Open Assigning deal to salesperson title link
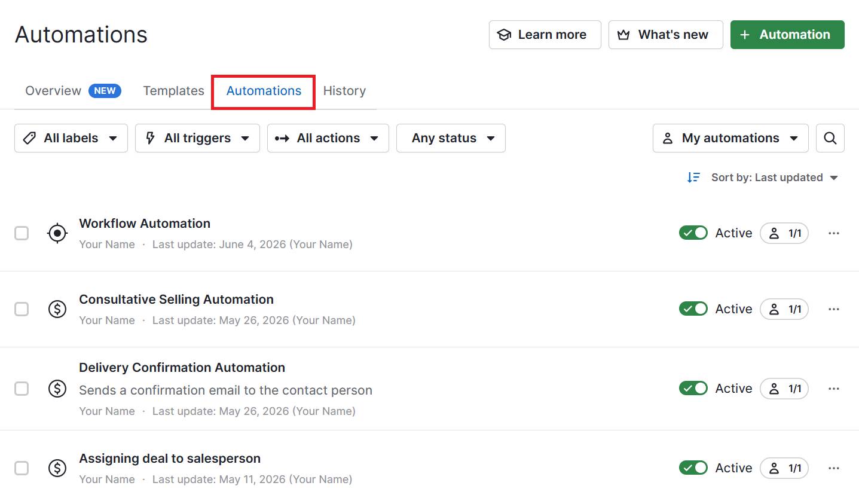Viewport: 859px width, 504px height. [x=170, y=459]
